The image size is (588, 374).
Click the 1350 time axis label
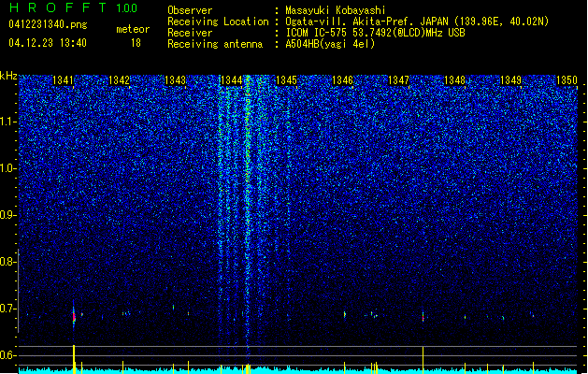tap(566, 80)
